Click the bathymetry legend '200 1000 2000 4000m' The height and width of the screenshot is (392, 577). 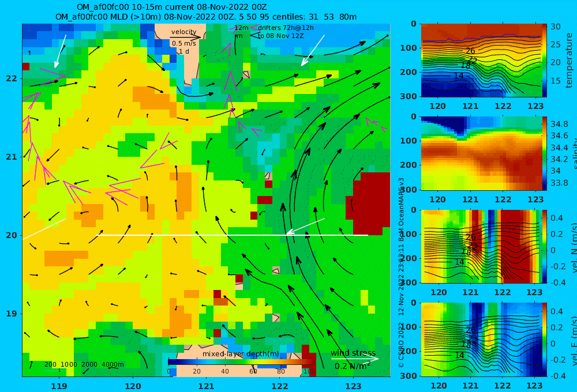84,364
